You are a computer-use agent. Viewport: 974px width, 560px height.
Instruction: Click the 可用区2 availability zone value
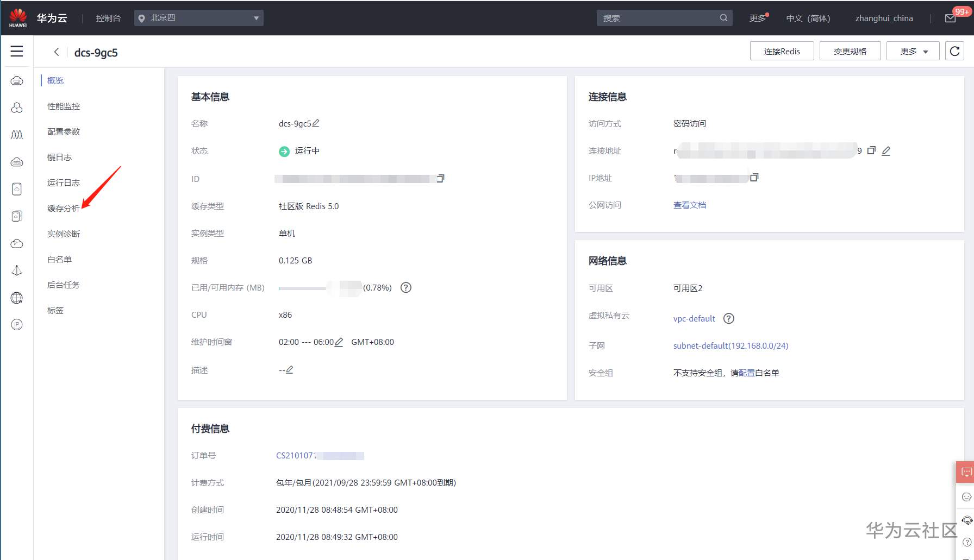tap(688, 288)
